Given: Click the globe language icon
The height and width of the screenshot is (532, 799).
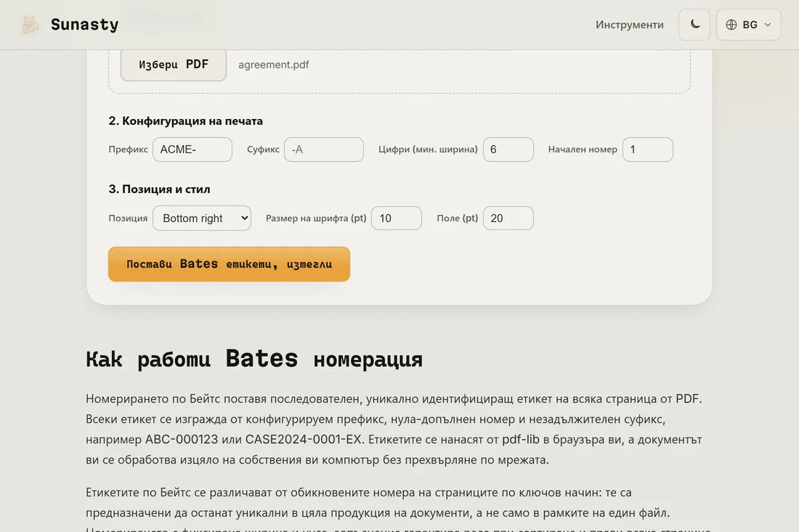Looking at the screenshot, I should tap(731, 25).
